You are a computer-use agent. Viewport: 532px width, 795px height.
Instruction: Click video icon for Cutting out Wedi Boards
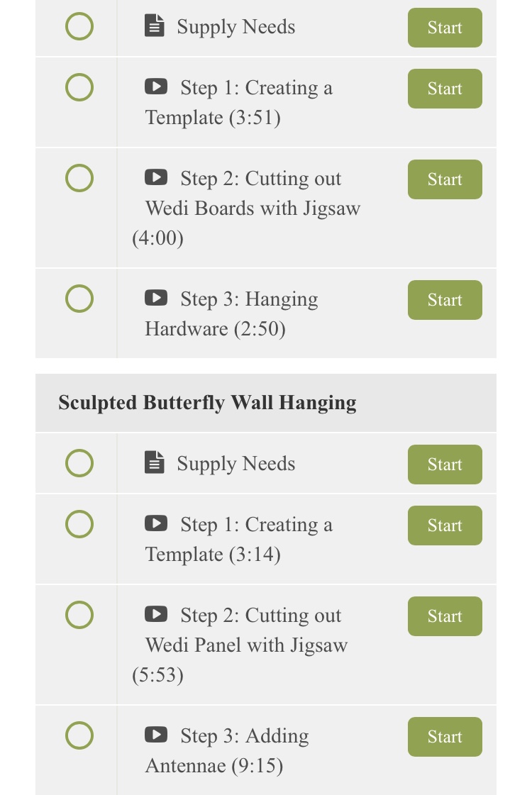pyautogui.click(x=155, y=177)
